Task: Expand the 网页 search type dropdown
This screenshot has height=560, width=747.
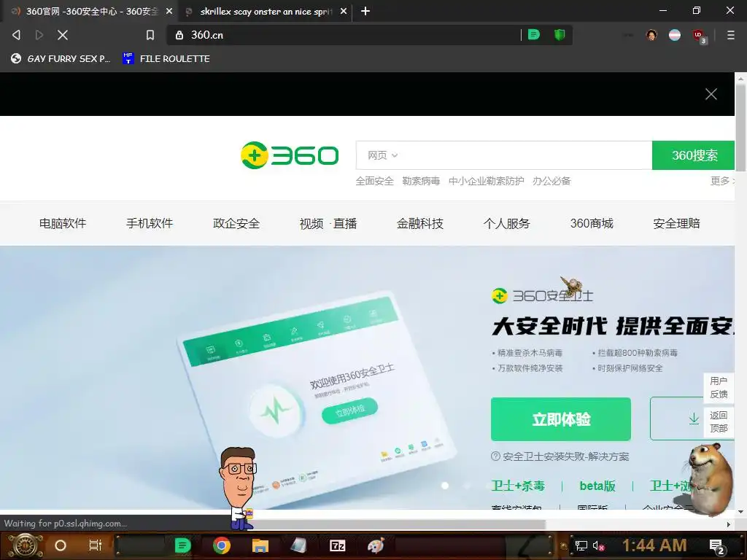Action: pos(382,155)
